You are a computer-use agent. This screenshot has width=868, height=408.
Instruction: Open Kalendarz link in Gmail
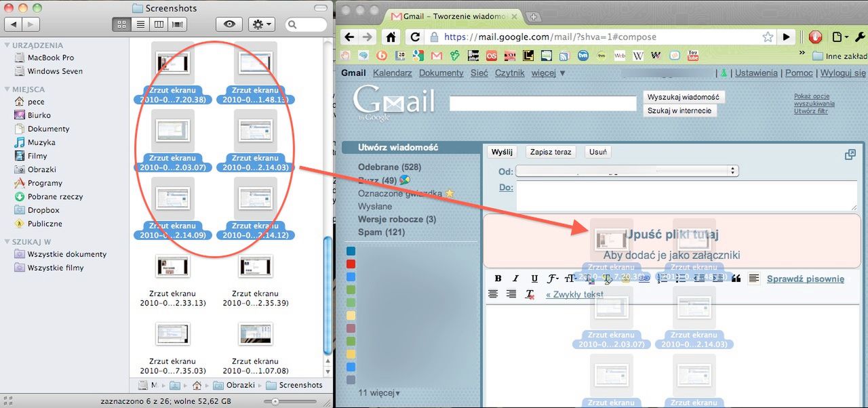tap(393, 73)
